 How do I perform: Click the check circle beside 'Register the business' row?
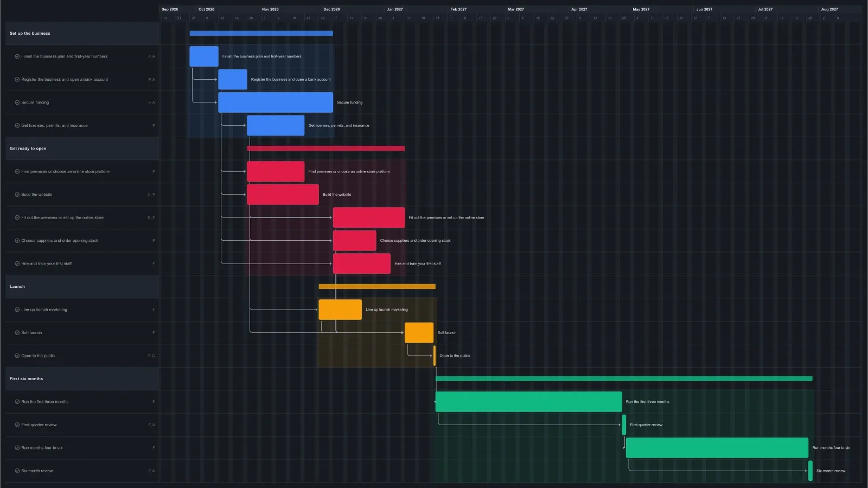(17, 80)
